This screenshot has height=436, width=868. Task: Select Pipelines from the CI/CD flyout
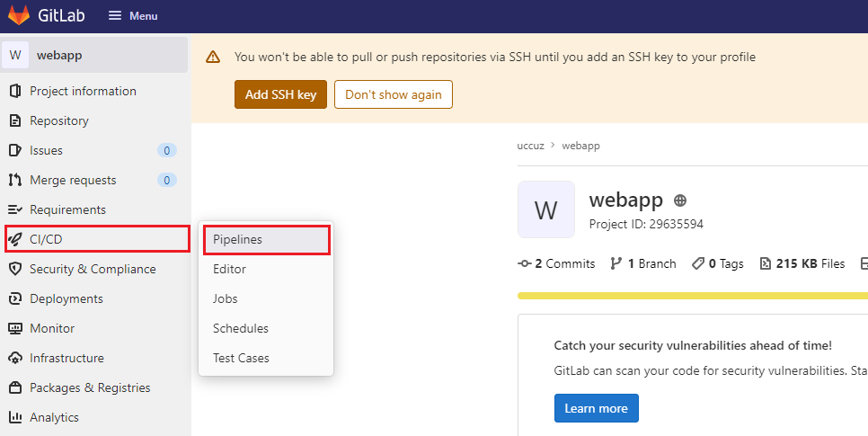coord(237,240)
